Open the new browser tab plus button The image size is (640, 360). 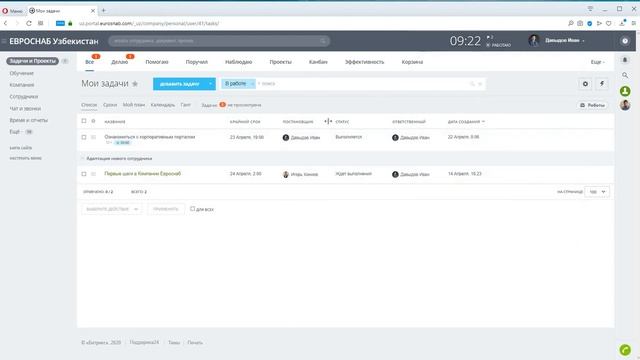point(104,10)
